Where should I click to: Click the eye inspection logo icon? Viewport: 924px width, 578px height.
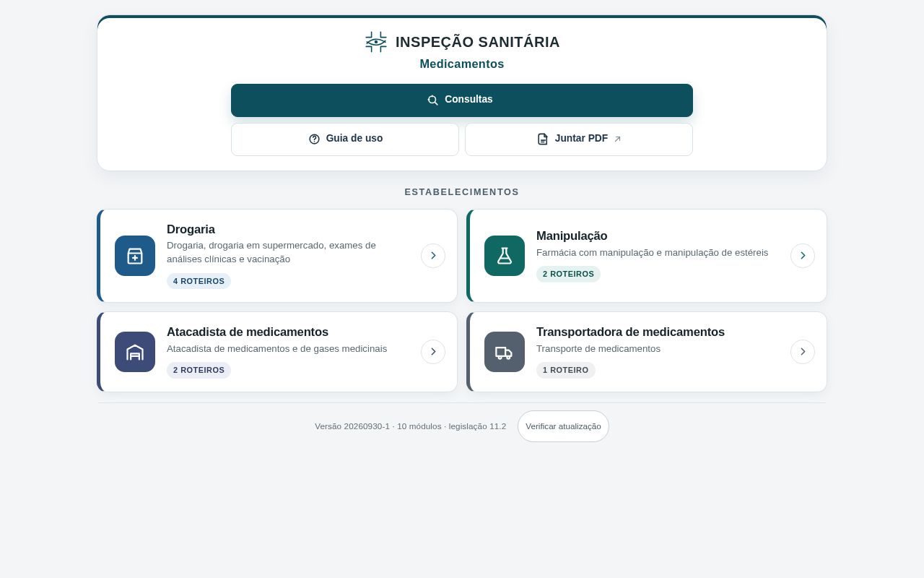click(x=375, y=42)
